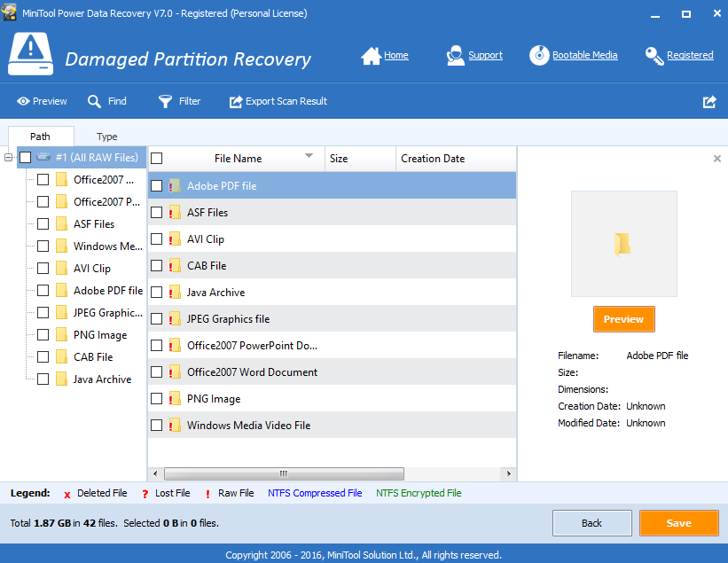Screen dimensions: 728x563
Task: Click the File Name column sort arrow
Action: [309, 156]
